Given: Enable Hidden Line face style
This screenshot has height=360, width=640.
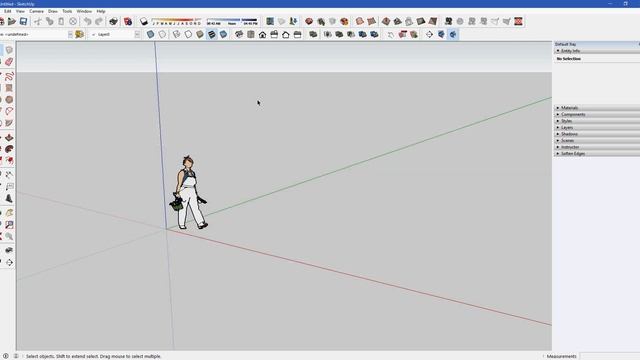Looking at the screenshot, I should tap(188, 35).
